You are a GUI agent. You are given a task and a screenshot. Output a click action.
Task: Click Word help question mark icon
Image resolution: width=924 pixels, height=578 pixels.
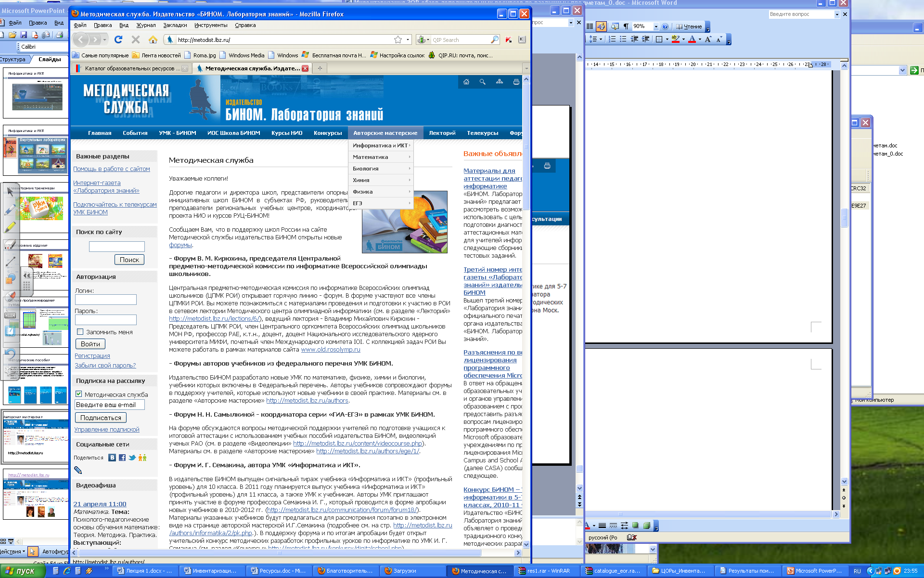pos(665,26)
